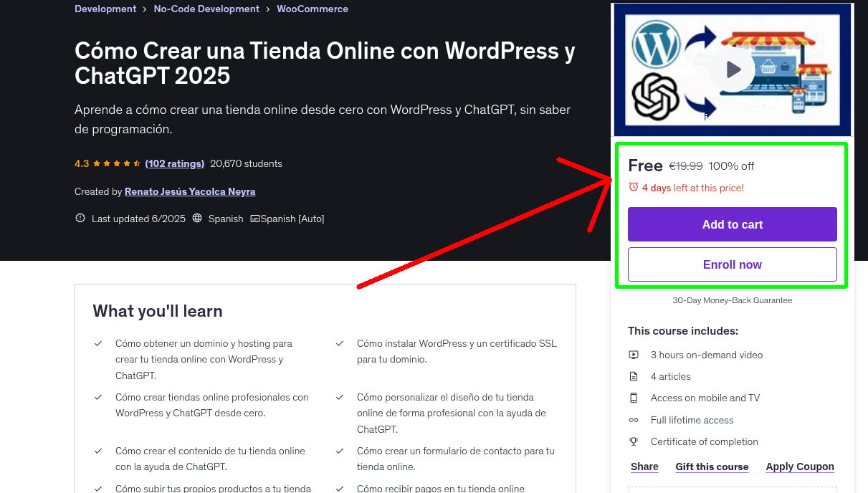Click the checkmark beside personalizar el diseño

click(x=340, y=397)
